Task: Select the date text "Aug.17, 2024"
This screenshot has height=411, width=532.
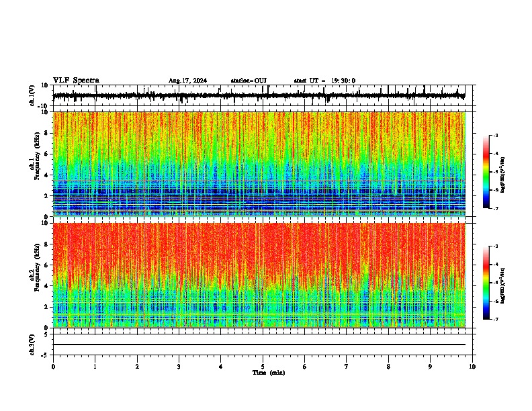Action: point(187,81)
